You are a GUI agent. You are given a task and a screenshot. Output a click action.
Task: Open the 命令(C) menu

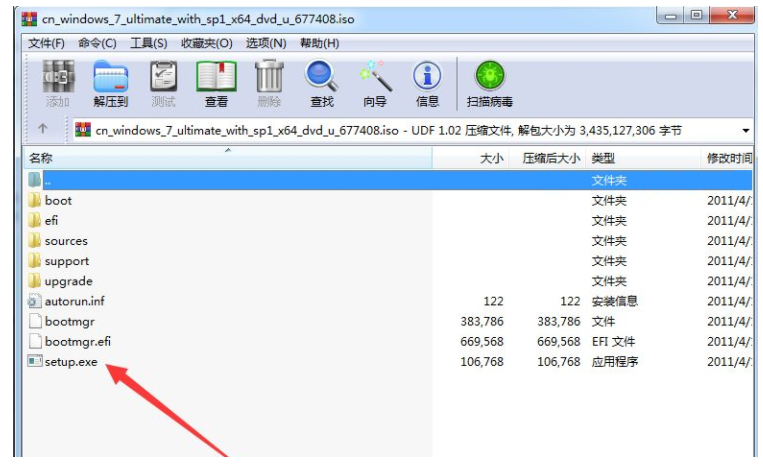click(97, 43)
